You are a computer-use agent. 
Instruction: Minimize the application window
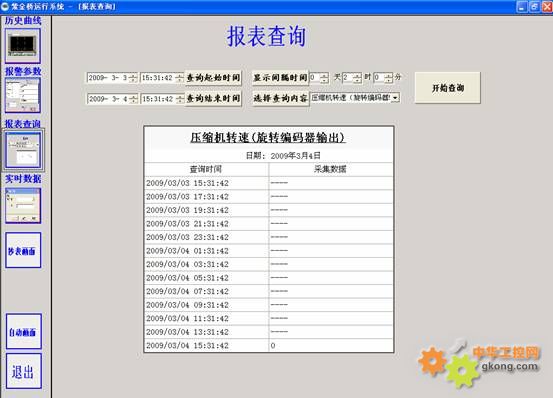point(522,7)
